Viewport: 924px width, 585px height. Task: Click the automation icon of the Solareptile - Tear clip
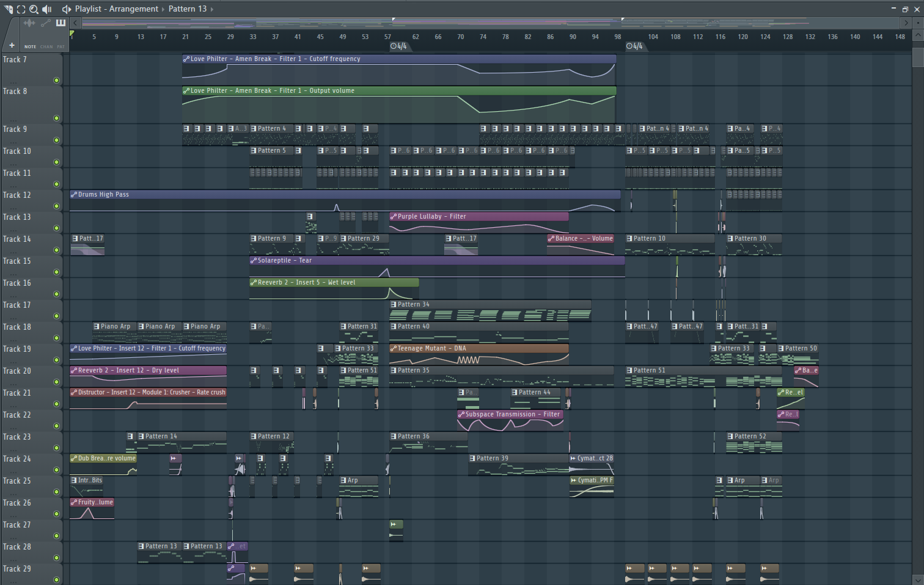pyautogui.click(x=254, y=261)
